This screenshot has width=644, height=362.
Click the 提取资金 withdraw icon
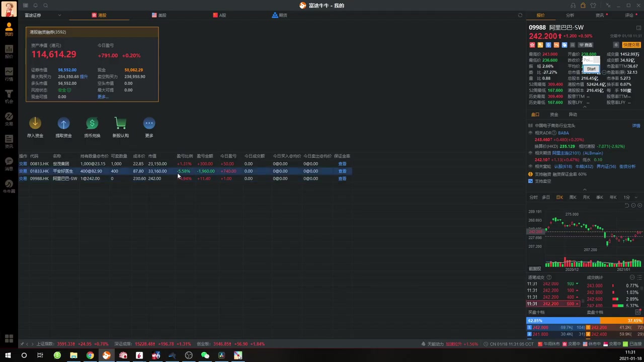(x=63, y=123)
